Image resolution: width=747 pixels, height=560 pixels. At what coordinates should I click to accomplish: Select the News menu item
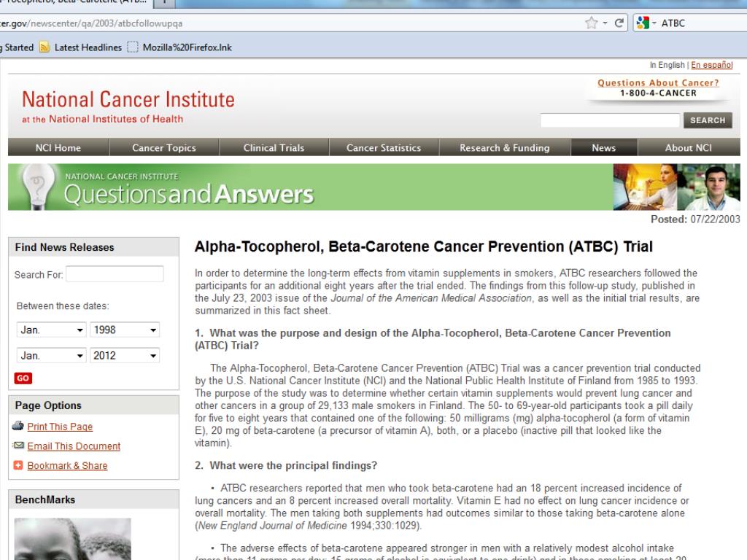click(x=603, y=147)
